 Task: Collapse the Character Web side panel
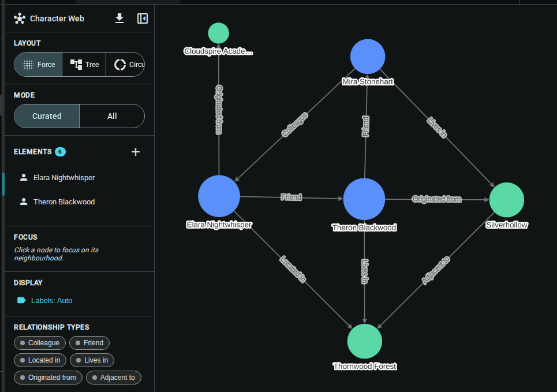143,18
